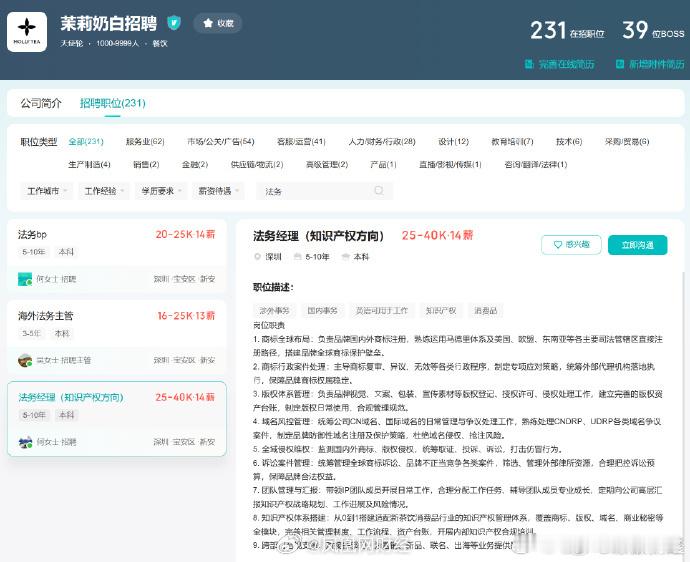Filter by 市场/公关/广告(54)
Viewport: 690px width, 562px height.
tap(221, 142)
